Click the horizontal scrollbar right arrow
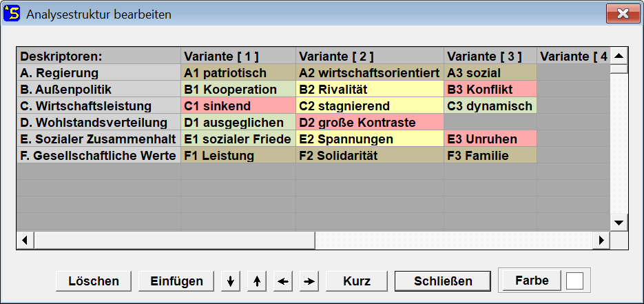Viewport: 644px width, 304px height. (601, 241)
